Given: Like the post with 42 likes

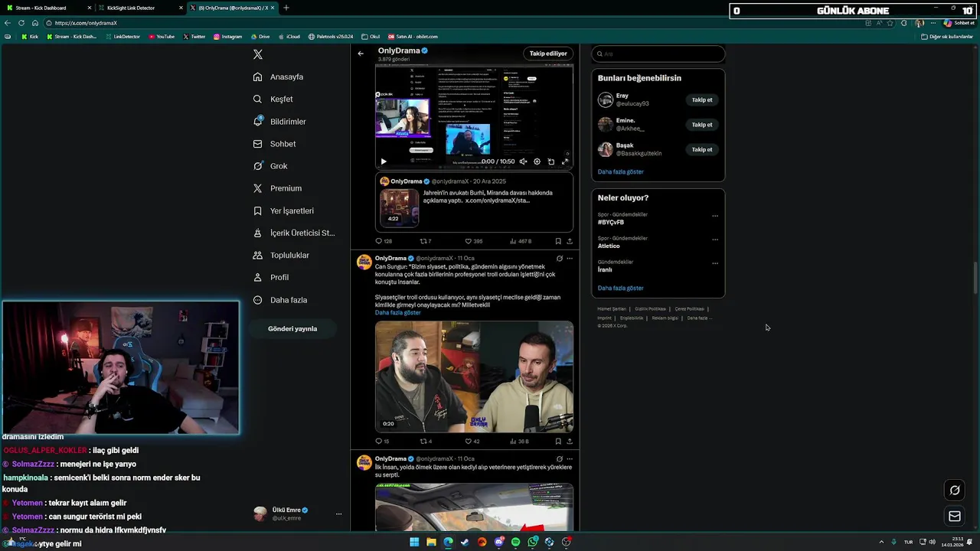Looking at the screenshot, I should pos(472,442).
